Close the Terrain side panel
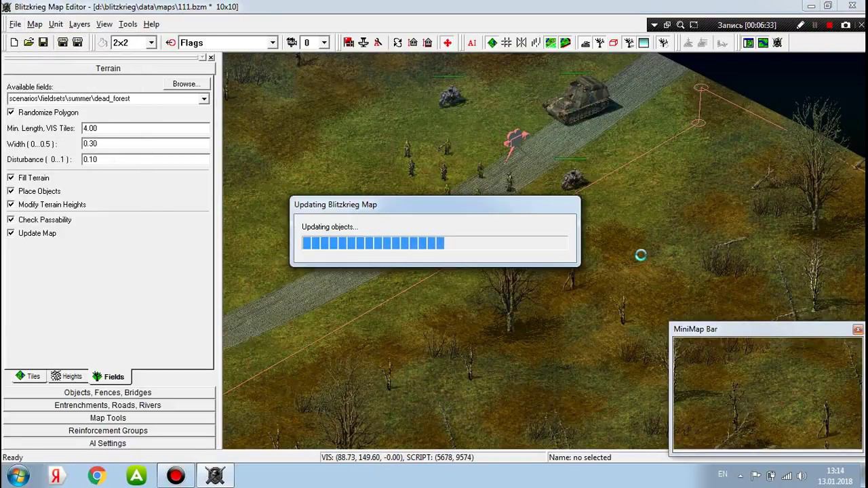This screenshot has width=868, height=488. click(211, 58)
